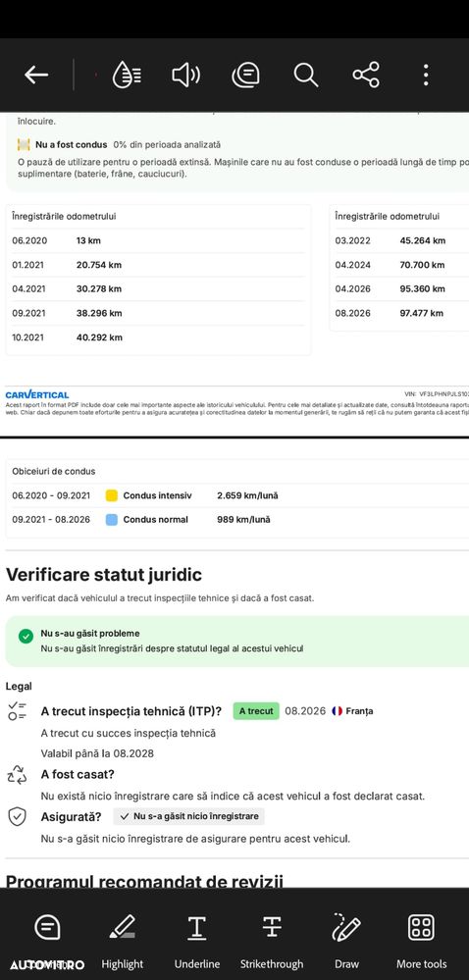Tap the shield insurance icon
Viewport: 469px width, 980px height.
pyautogui.click(x=17, y=816)
